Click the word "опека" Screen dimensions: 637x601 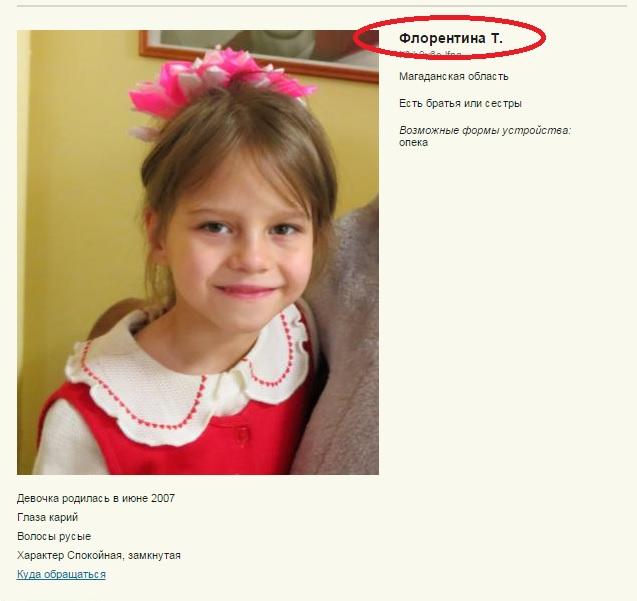413,143
